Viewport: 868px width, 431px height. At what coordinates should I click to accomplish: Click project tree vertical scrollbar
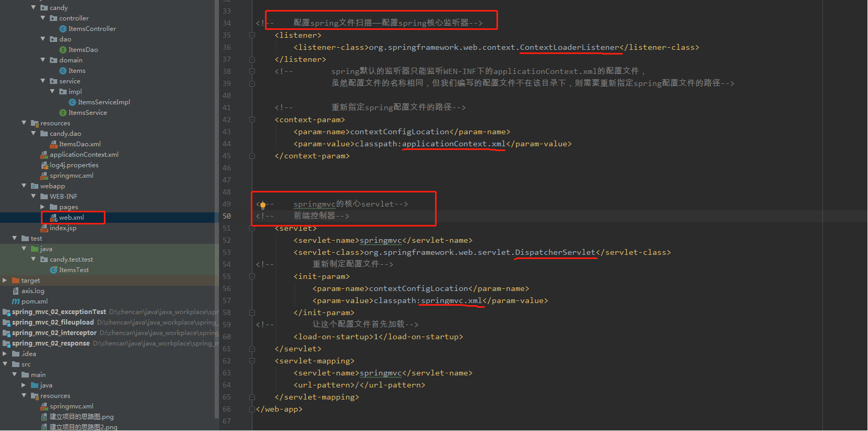click(x=217, y=210)
